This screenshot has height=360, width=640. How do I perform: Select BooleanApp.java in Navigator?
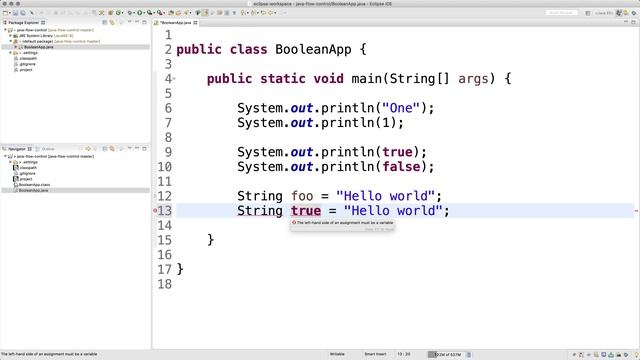click(33, 191)
